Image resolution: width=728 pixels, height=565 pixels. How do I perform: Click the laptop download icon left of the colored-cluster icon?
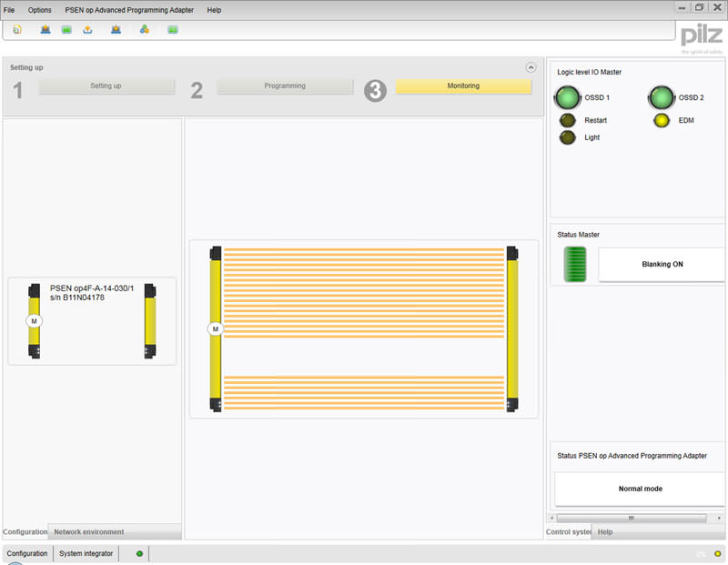click(116, 30)
